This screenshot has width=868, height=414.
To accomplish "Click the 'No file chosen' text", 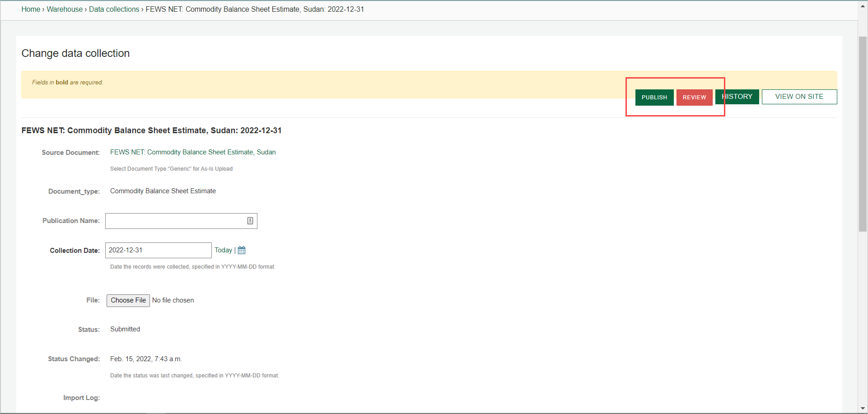I will (173, 300).
